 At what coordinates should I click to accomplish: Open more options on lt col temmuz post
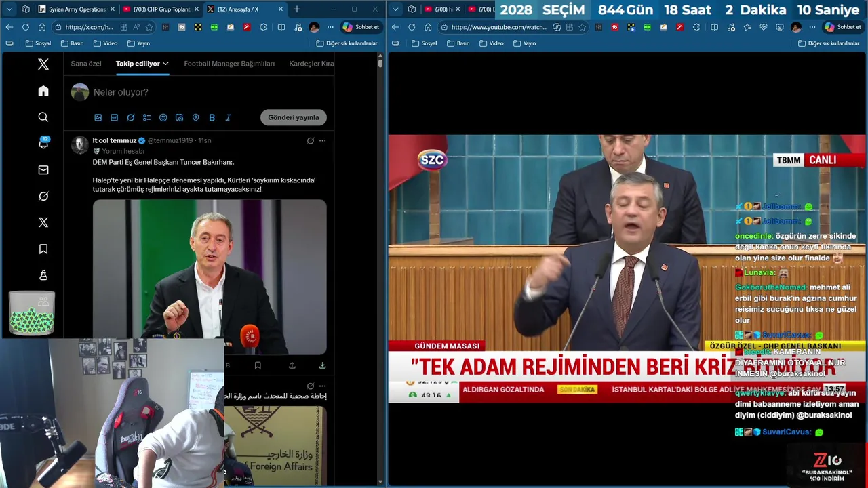322,140
